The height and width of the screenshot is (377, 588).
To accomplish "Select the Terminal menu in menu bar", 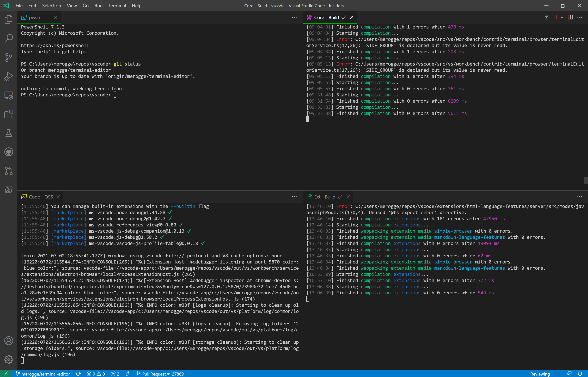I will pyautogui.click(x=117, y=6).
